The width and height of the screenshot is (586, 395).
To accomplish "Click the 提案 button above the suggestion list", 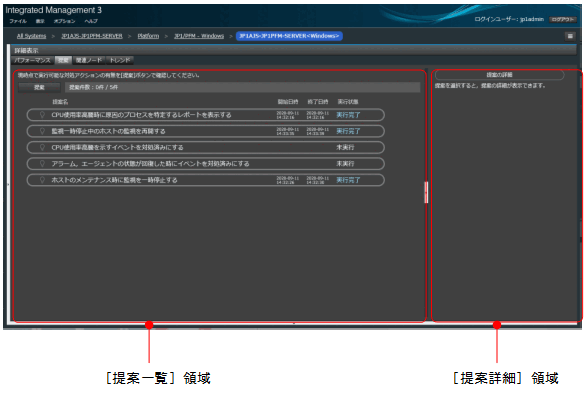I will (x=39, y=87).
